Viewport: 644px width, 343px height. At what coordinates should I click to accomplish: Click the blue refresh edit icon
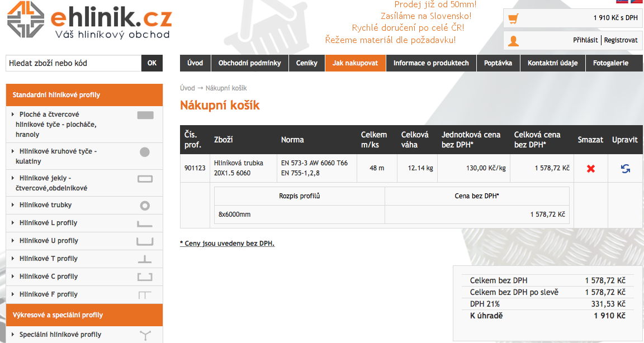coord(625,169)
